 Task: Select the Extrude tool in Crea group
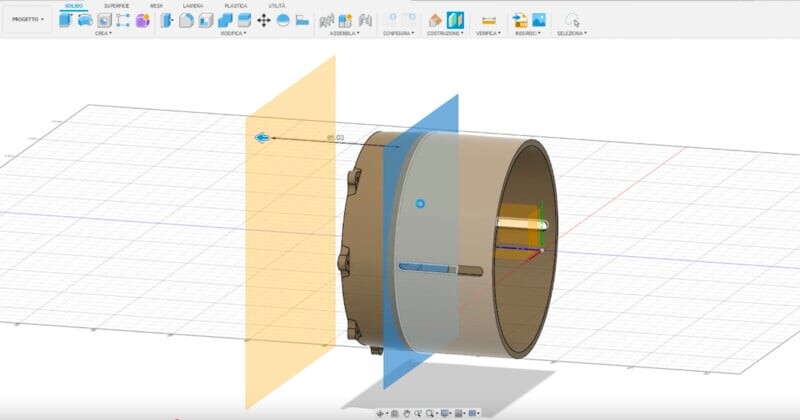pos(86,20)
